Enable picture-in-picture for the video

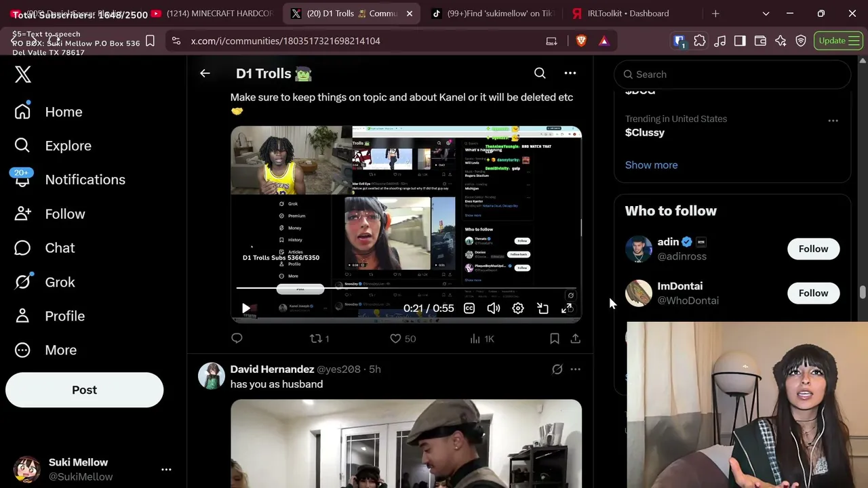pyautogui.click(x=542, y=308)
